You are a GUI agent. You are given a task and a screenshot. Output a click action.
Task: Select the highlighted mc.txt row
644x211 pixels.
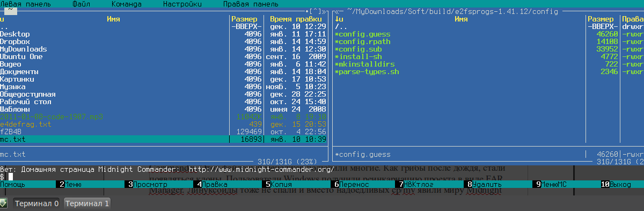pos(163,139)
